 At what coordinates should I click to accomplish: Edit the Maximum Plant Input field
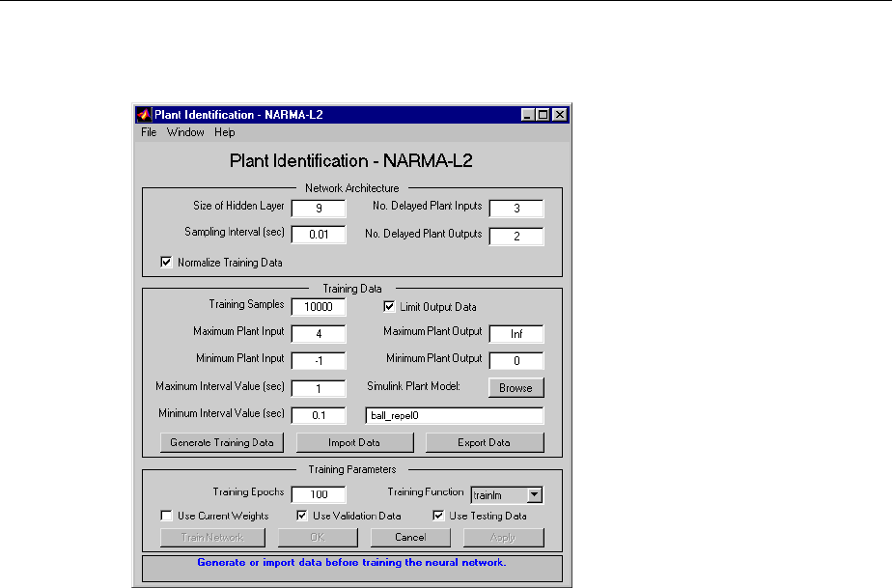click(319, 334)
